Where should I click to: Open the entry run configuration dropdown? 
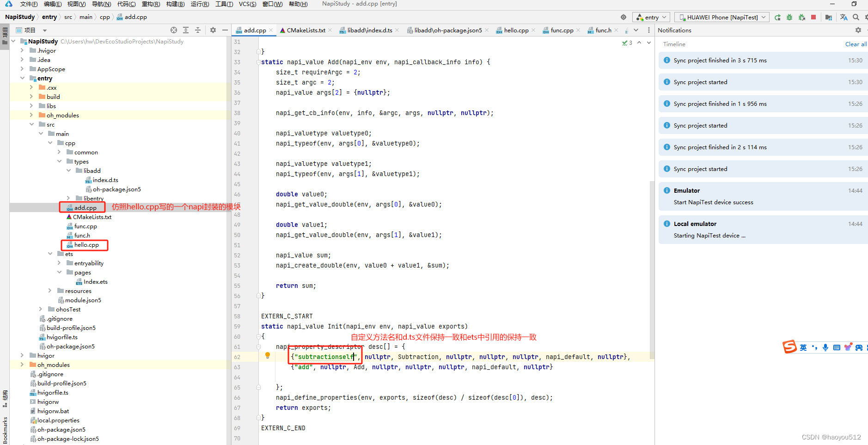click(651, 17)
